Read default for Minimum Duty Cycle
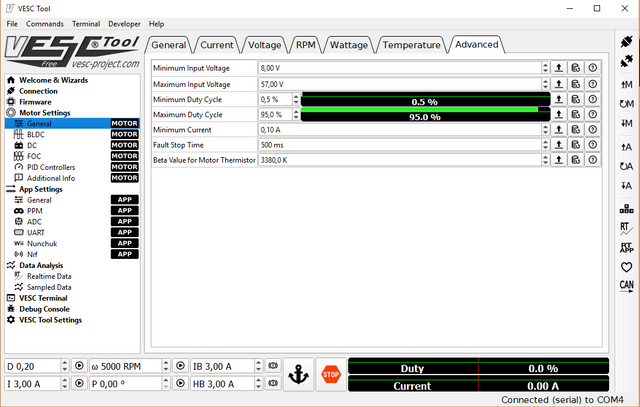Viewport: 640px width, 407px height. [x=576, y=99]
